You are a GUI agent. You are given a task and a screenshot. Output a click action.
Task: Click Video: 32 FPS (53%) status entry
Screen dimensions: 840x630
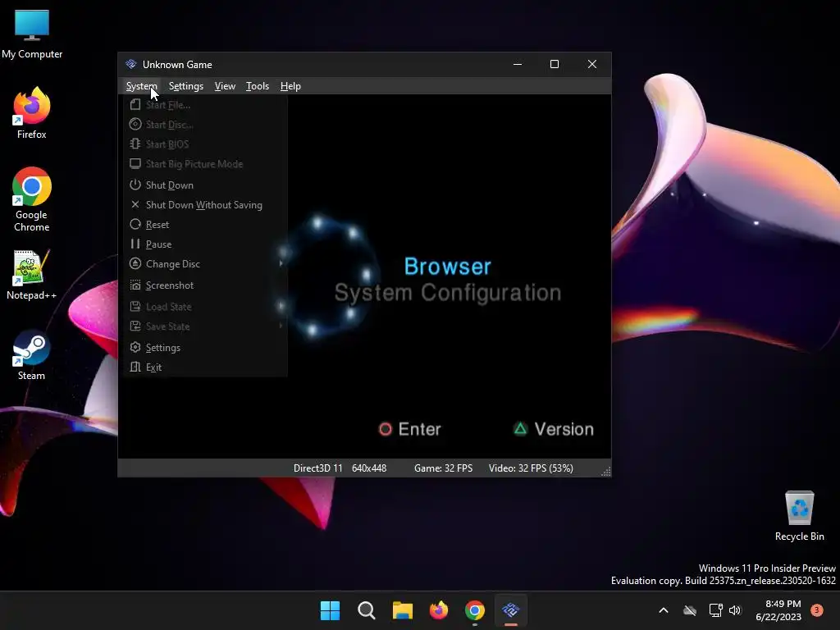[x=531, y=468]
